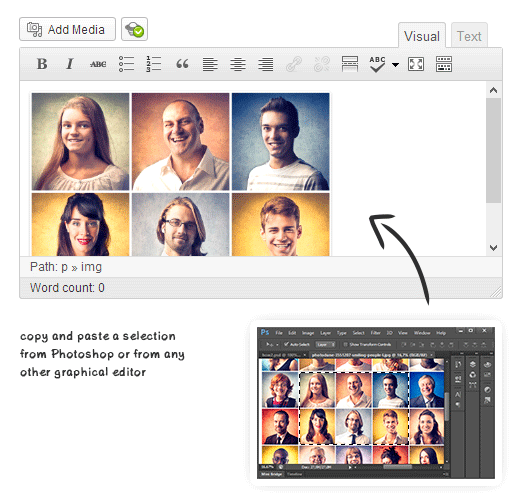Close the first Photoshop document tab
The width and height of the screenshot is (530, 500).
(305, 355)
